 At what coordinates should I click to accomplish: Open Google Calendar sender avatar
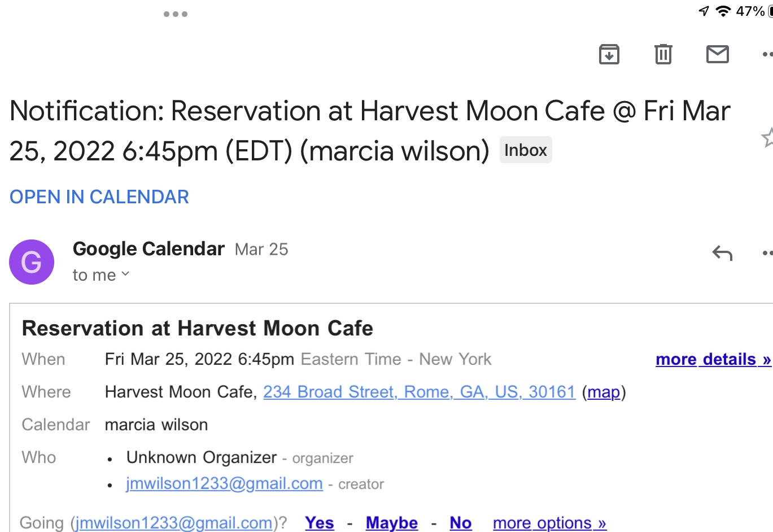[x=32, y=262]
